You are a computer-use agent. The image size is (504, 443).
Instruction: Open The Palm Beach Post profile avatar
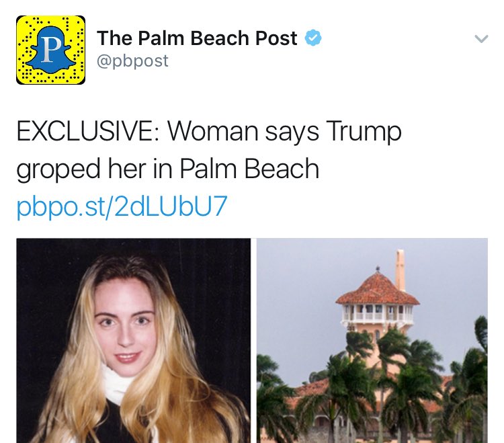[x=51, y=50]
